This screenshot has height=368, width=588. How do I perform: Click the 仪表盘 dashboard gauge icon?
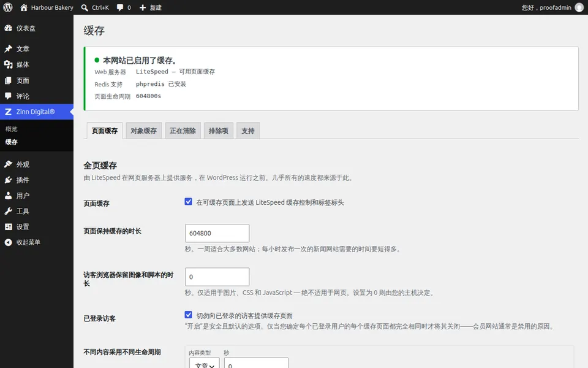(8, 28)
